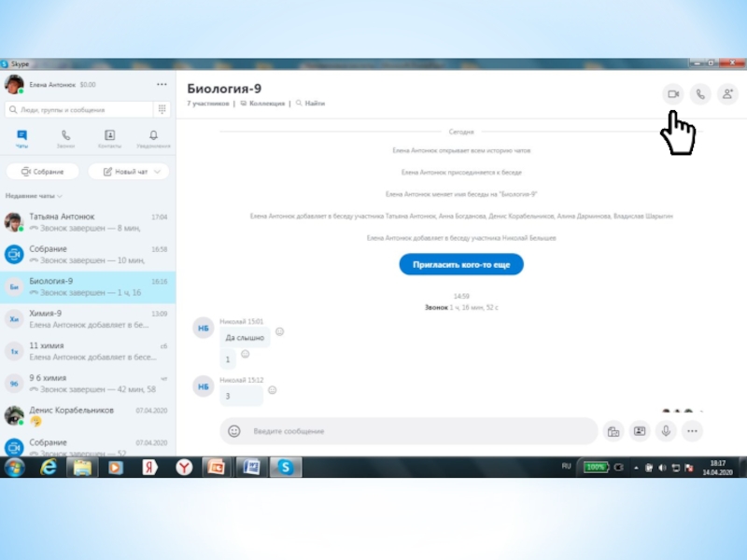The image size is (747, 560).
Task: Start a video call in Биология-9
Action: point(672,94)
